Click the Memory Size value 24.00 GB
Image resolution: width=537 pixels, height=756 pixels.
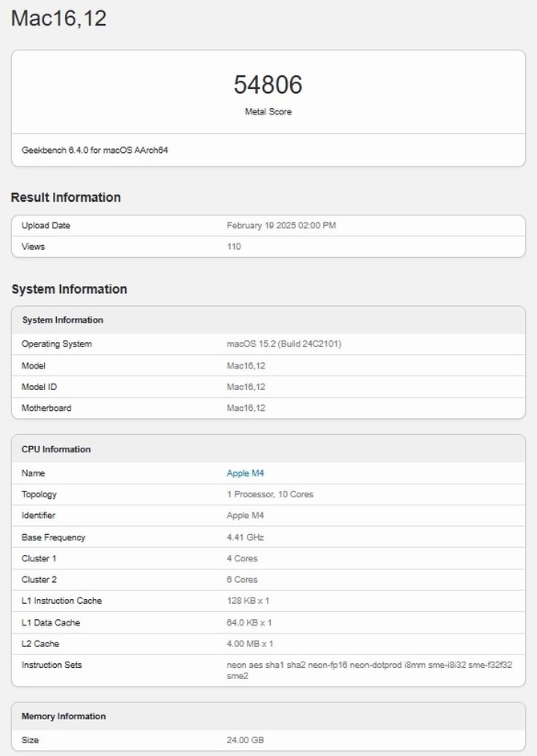[245, 740]
